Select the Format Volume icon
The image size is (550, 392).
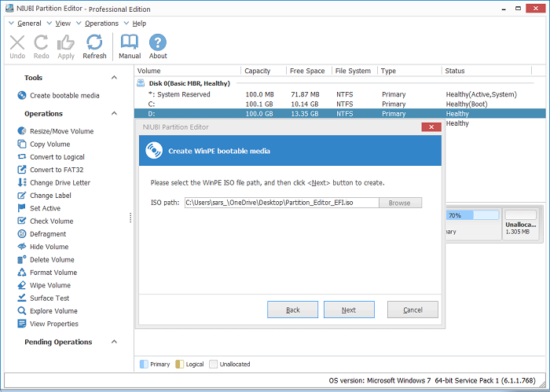(22, 273)
